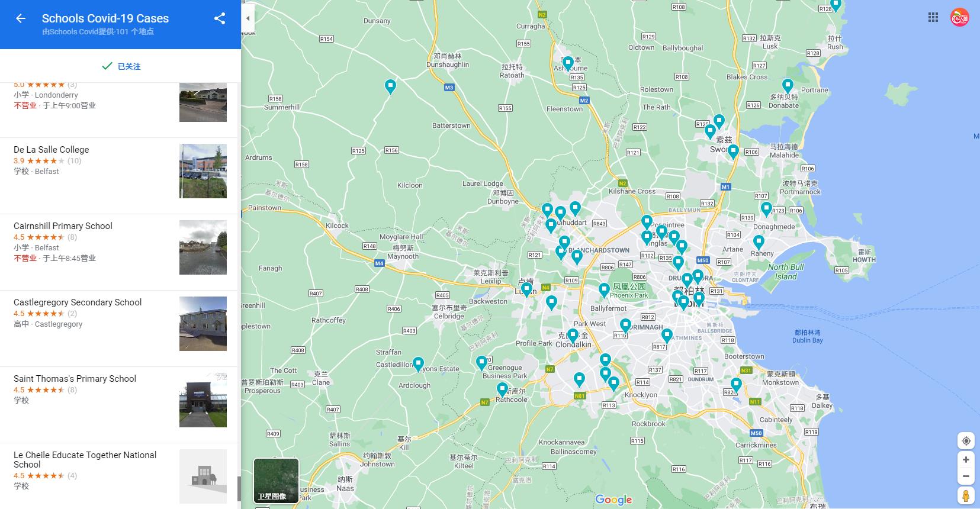Select the map pin in Phoenix Park
The image size is (980, 509).
604,290
